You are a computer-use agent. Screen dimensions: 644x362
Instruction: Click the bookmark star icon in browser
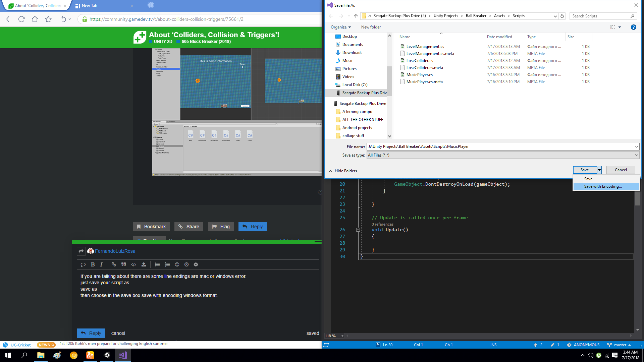pos(48,19)
